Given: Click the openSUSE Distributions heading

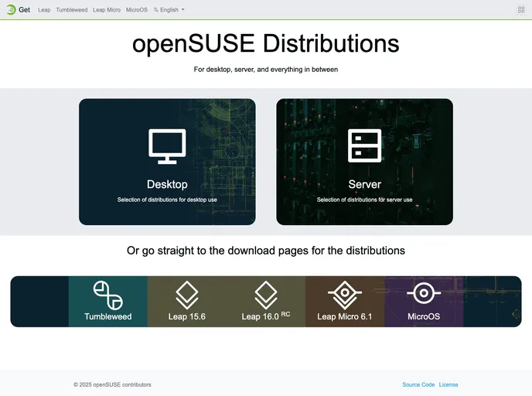Looking at the screenshot, I should click(266, 43).
